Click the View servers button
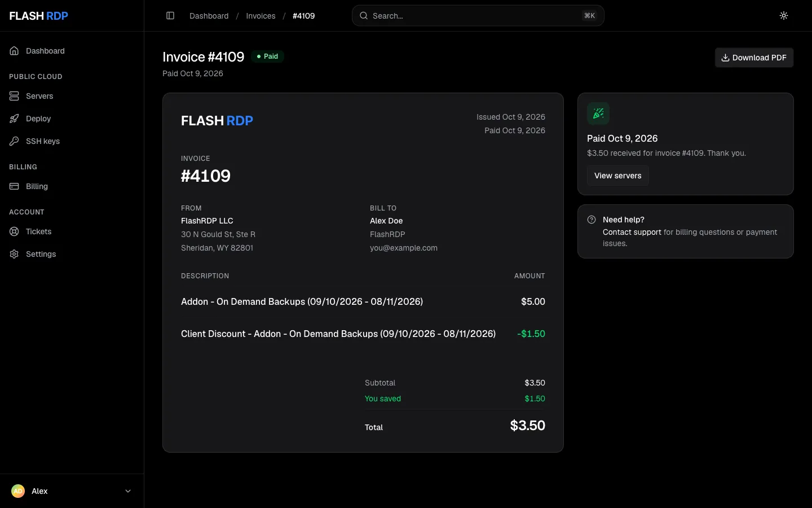This screenshot has height=508, width=812. coord(618,176)
